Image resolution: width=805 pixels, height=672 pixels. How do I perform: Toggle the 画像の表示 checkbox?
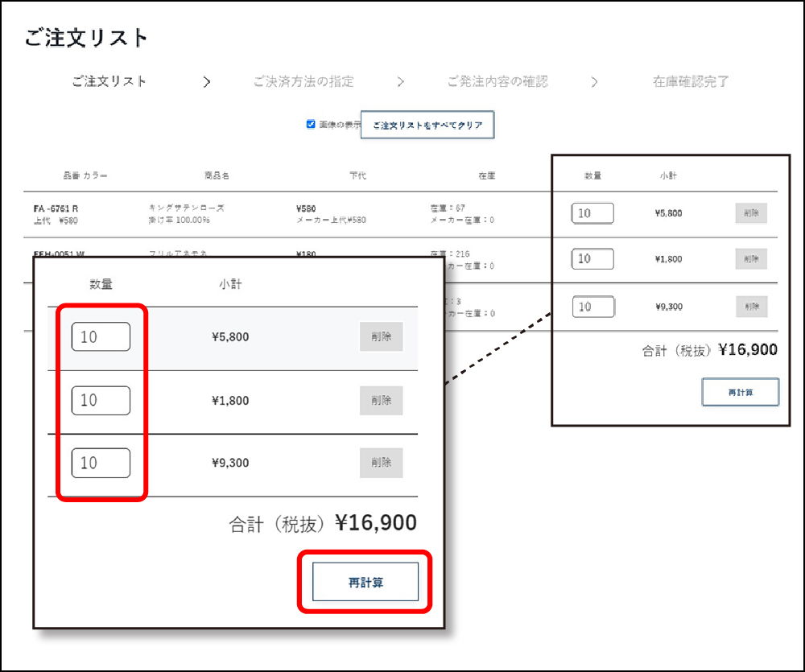[x=311, y=125]
